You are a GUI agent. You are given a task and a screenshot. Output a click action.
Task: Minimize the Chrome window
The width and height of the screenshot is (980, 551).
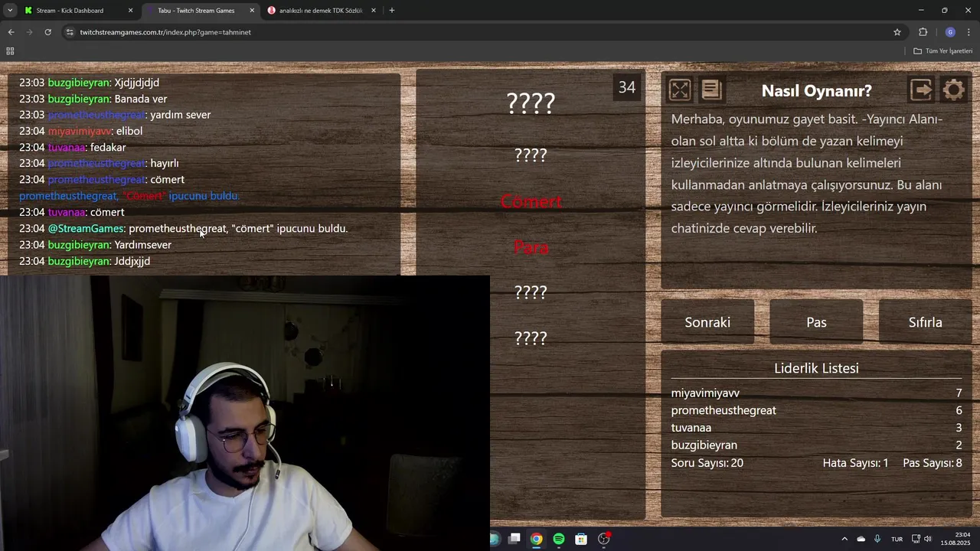pos(921,10)
